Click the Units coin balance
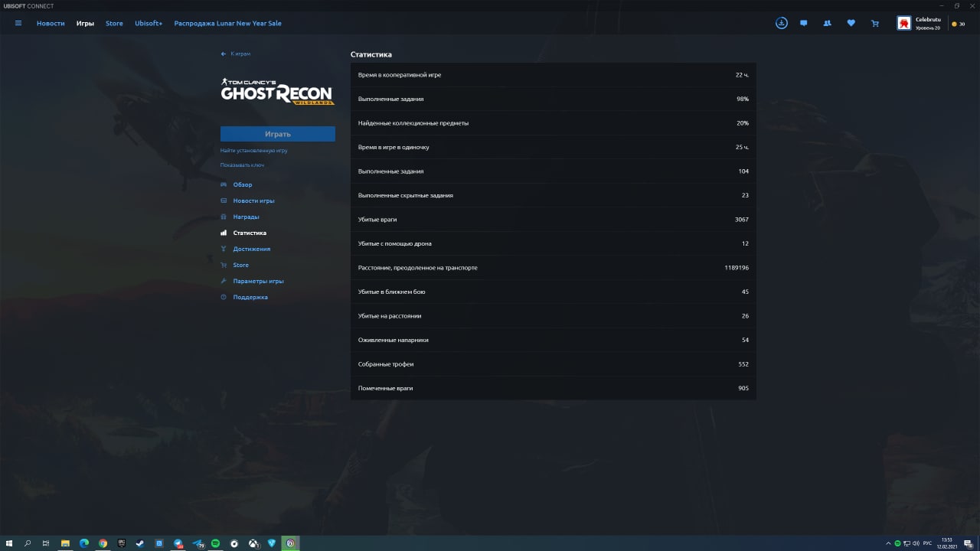This screenshot has width=980, height=551. click(x=958, y=24)
